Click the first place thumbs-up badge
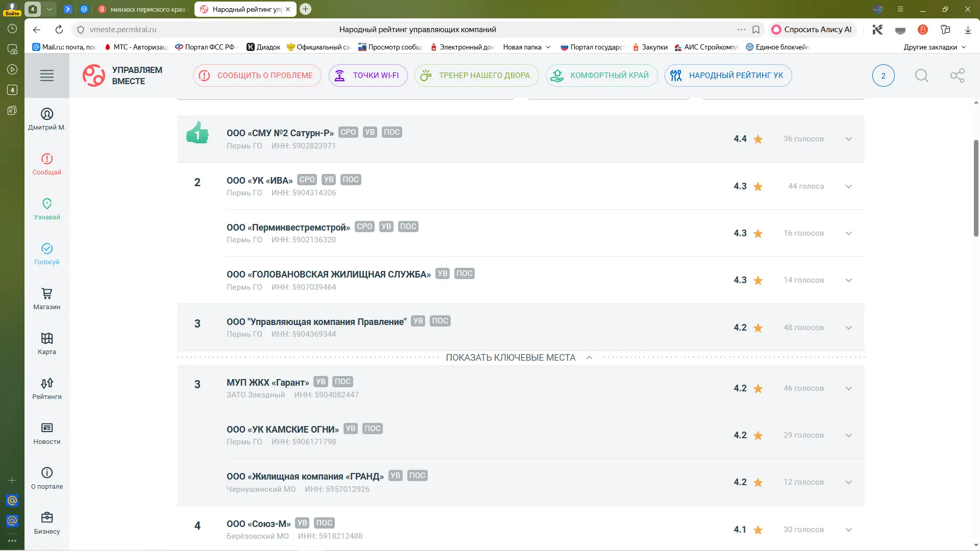Viewport: 980px width, 551px height. click(198, 133)
